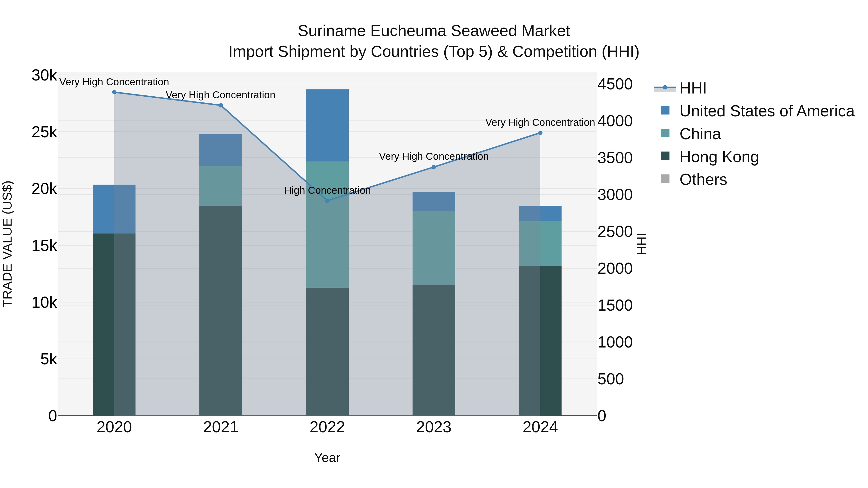Select the 2022 HHI data point
Screen dimensions: 868x488
pyautogui.click(x=327, y=201)
